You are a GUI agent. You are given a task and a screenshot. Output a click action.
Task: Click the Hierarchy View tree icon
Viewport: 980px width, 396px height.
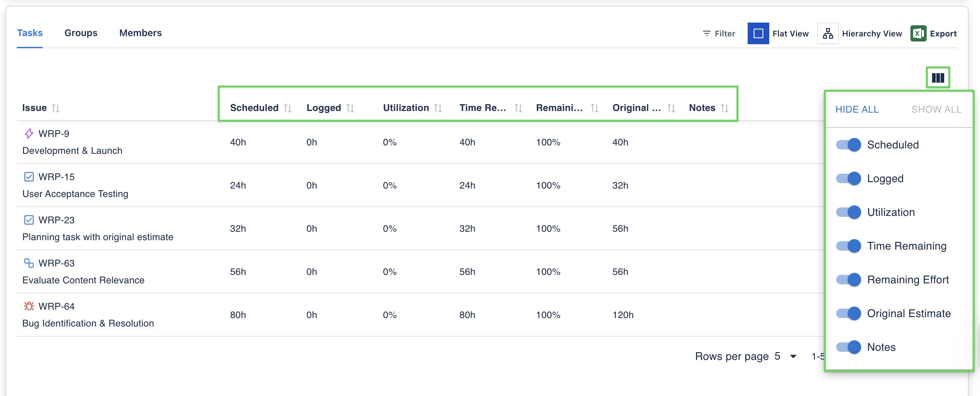[827, 33]
